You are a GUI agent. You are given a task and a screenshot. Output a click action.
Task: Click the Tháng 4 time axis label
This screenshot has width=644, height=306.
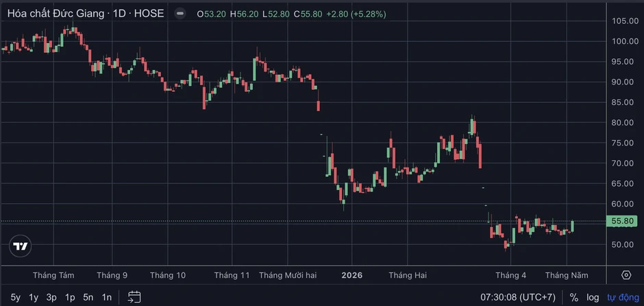(510, 275)
